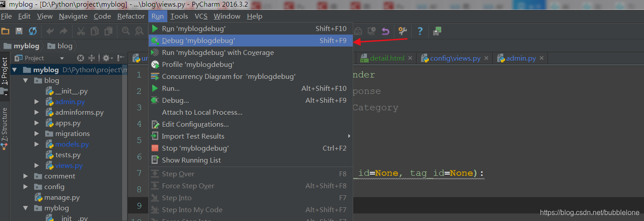Open Project panel gear settings

(108, 58)
